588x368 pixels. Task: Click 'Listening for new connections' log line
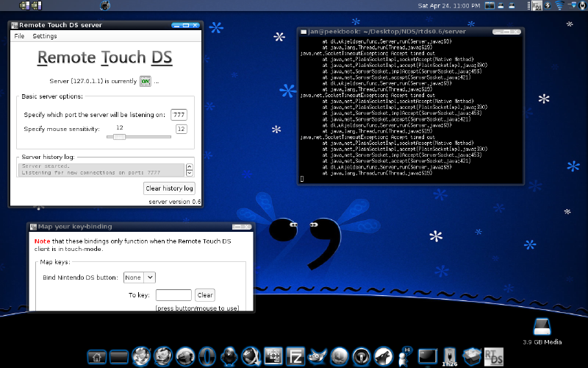point(90,173)
